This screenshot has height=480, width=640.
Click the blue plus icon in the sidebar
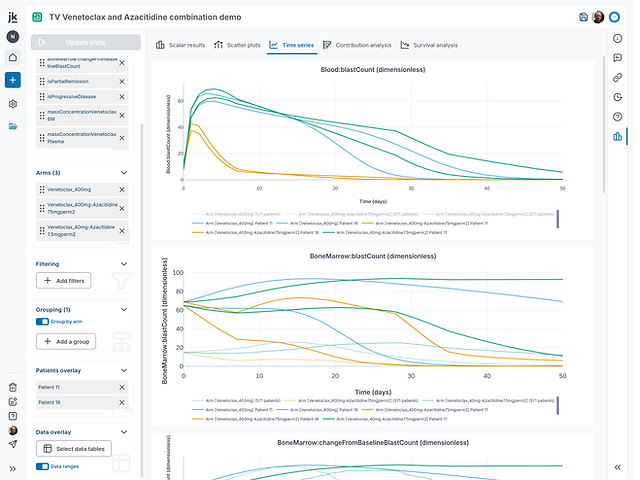(x=13, y=80)
